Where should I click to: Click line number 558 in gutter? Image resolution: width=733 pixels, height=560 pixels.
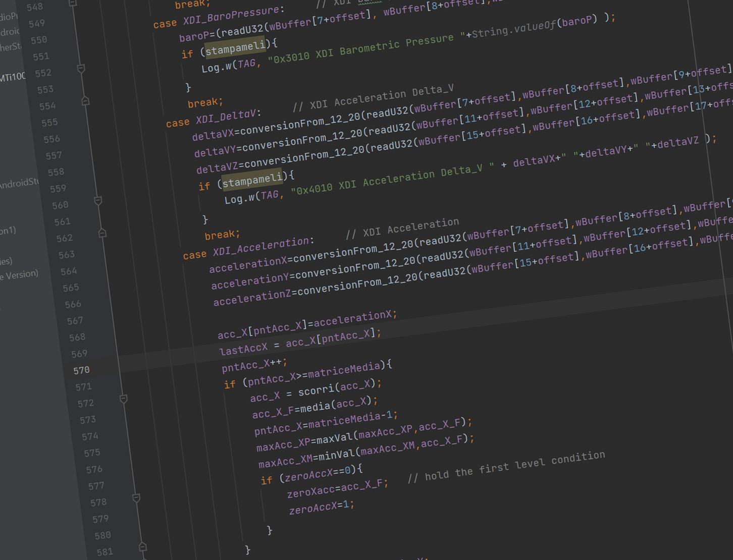coord(56,172)
